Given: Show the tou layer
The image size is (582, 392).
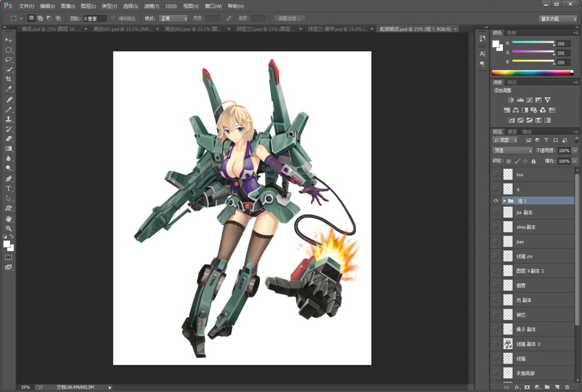Looking at the screenshot, I should pyautogui.click(x=496, y=174).
